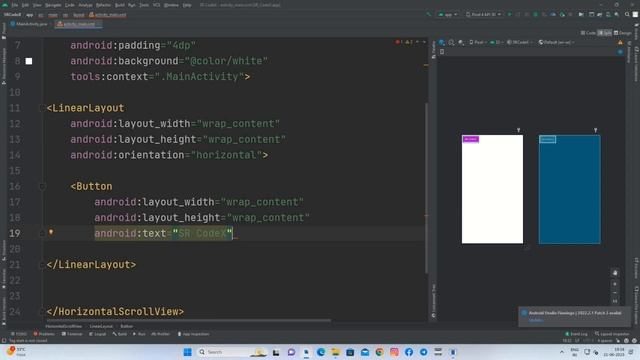Select the purple button in design preview
Viewport: 640px width, 360px height.
(471, 140)
